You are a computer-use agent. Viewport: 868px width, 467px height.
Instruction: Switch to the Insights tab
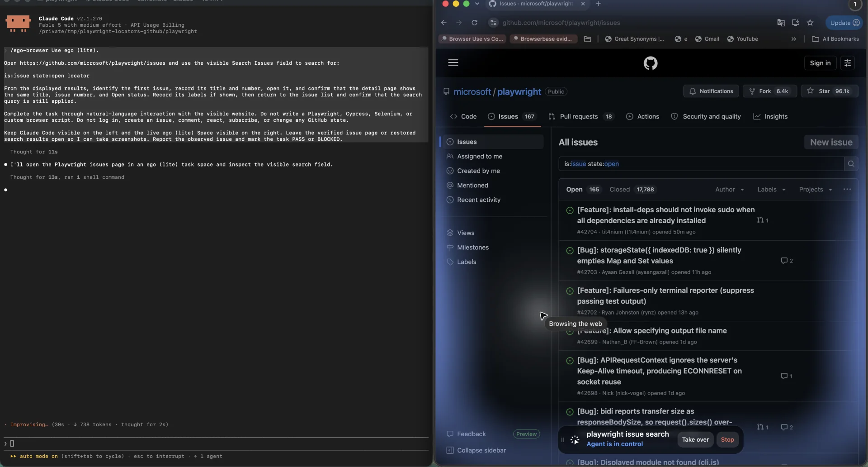pos(770,117)
